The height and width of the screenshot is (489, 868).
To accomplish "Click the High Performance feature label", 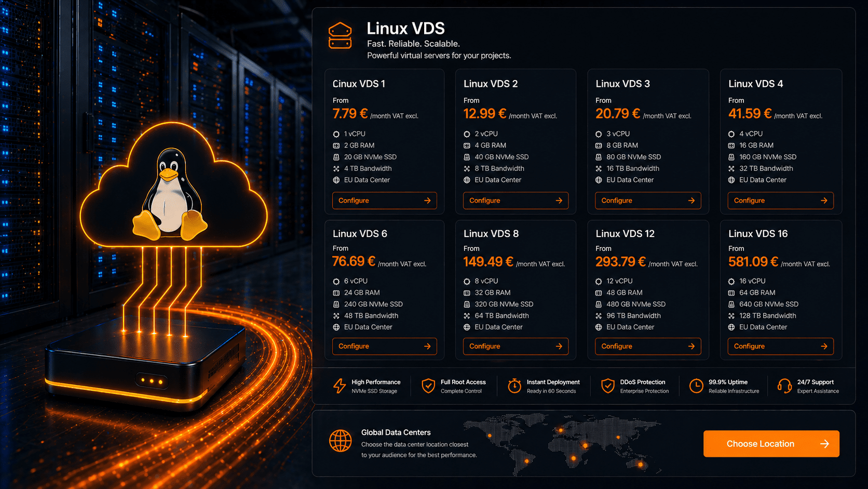I will [376, 382].
